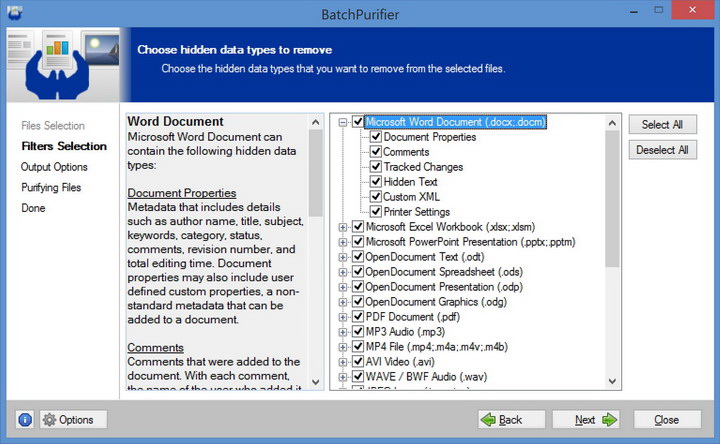The image size is (720, 444).
Task: Uncheck Document Properties checkbox
Action: tap(376, 137)
